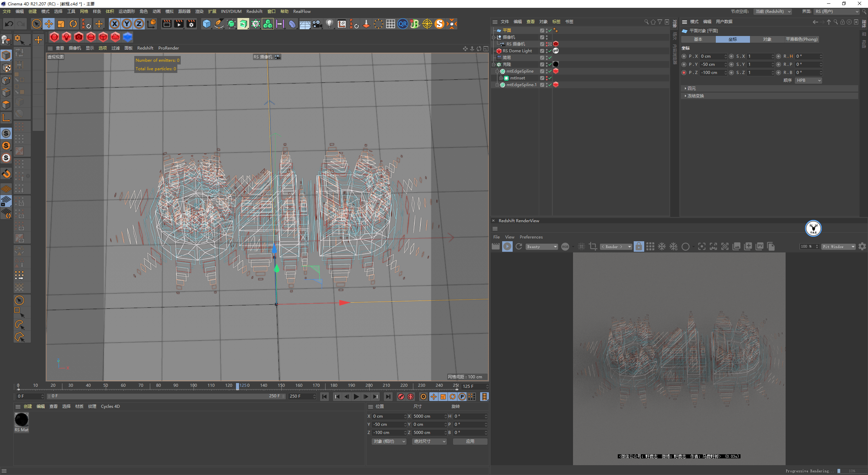Switch to the 对象 attribute tab
Viewport: 868px width, 475px height.
click(x=767, y=39)
